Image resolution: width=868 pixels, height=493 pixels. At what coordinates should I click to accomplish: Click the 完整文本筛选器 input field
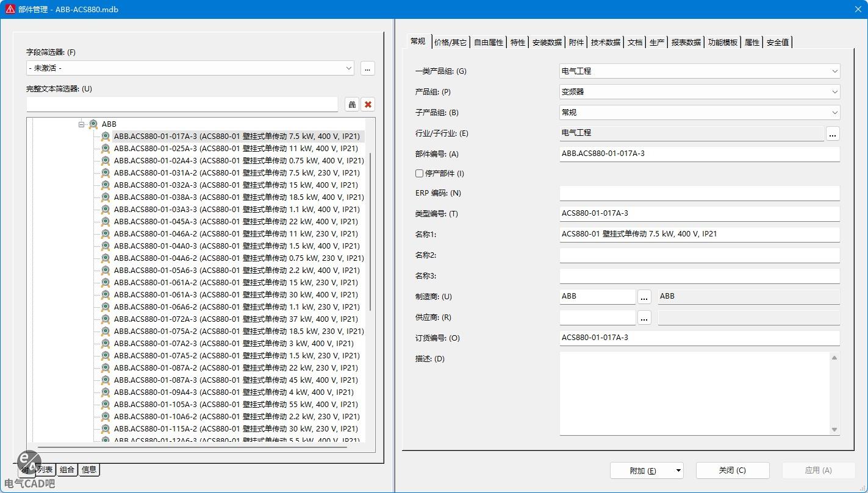182,104
